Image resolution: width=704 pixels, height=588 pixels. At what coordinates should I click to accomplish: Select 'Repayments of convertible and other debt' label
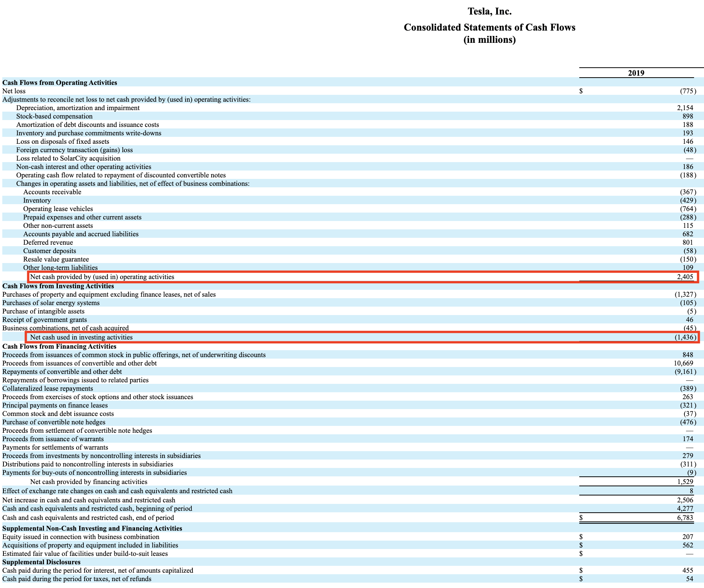62,372
